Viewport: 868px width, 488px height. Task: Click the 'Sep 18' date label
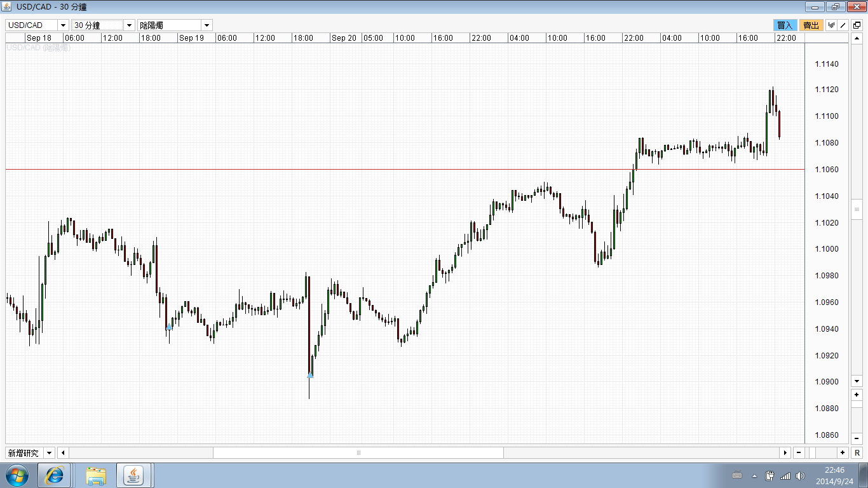point(39,38)
